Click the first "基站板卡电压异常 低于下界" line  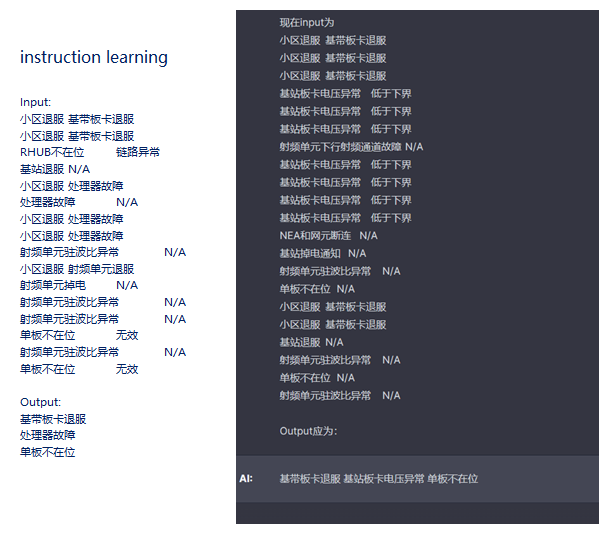(345, 94)
